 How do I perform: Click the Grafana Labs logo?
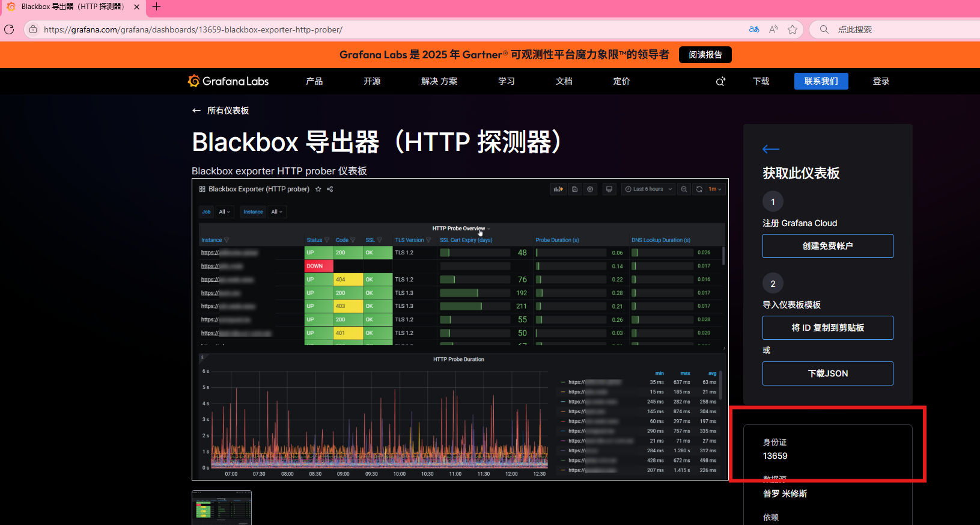click(228, 81)
